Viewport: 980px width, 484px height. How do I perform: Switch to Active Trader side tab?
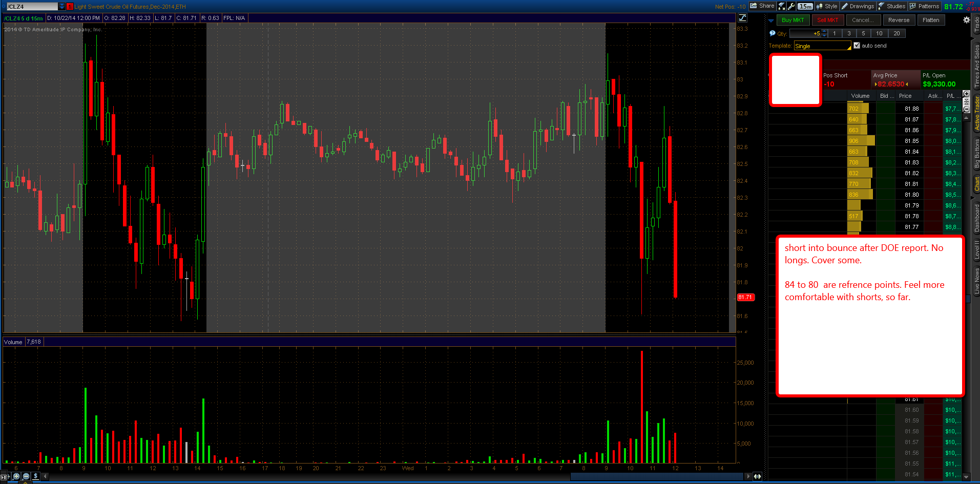click(976, 113)
